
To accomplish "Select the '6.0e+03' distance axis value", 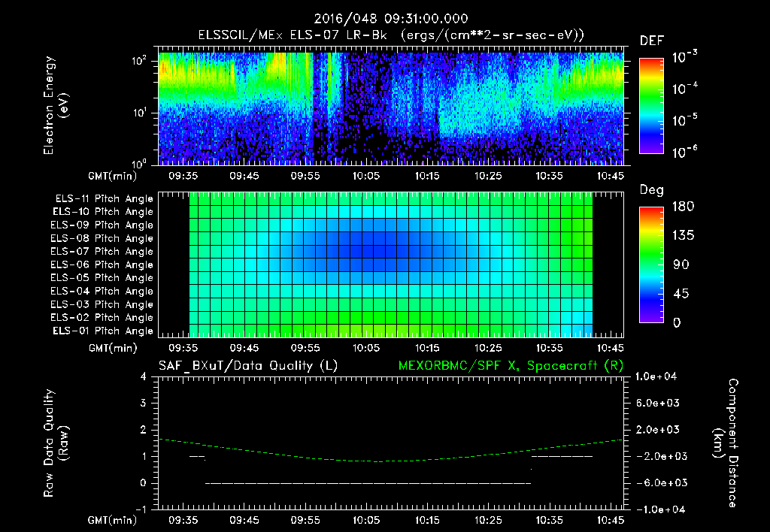I will pyautogui.click(x=657, y=403).
